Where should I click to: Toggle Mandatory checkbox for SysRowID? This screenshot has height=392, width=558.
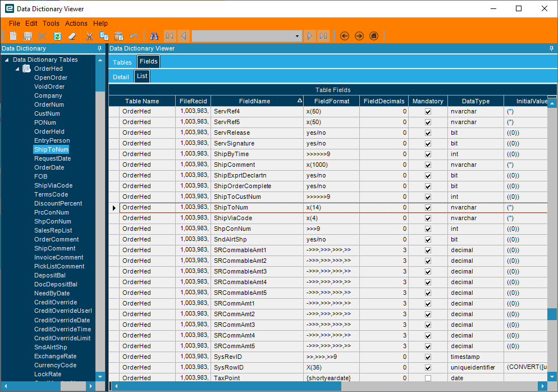pyautogui.click(x=428, y=368)
